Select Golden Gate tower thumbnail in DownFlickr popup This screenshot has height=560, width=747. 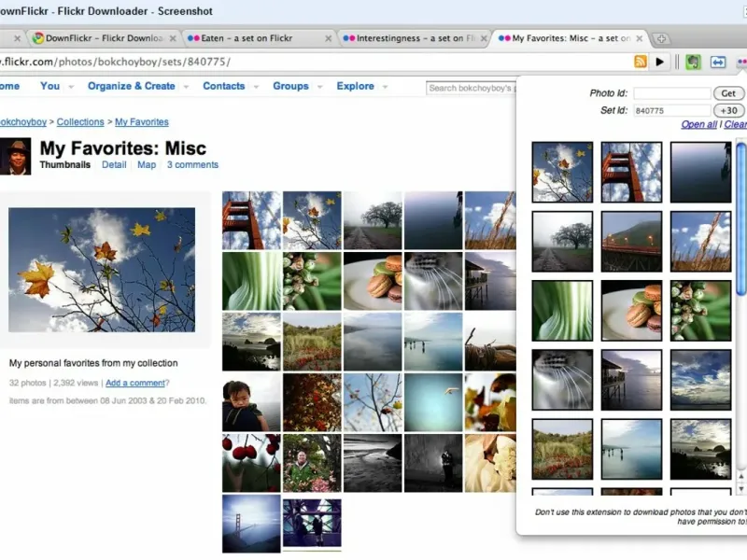pyautogui.click(x=631, y=172)
